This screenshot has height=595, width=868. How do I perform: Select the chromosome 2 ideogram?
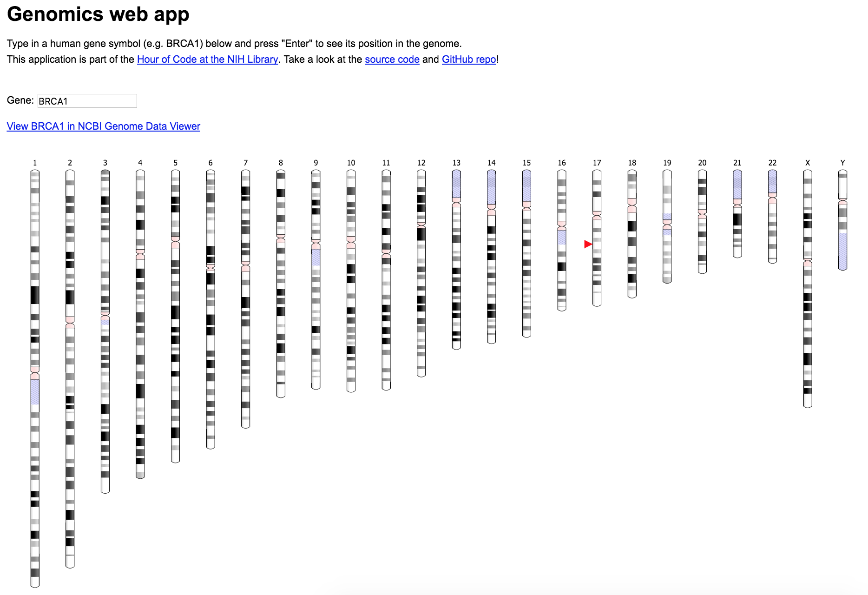(70, 369)
